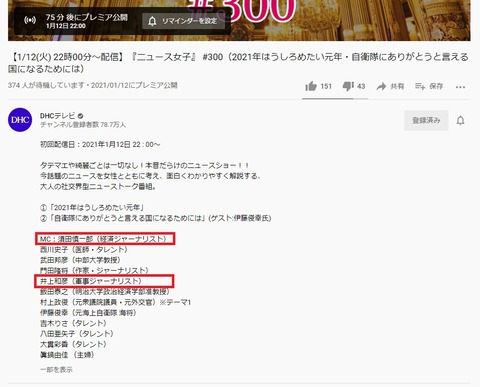Image resolution: width=480 pixels, height=387 pixels.
Task: Click チャンネル登録者数 78.7万人 text
Action: tap(83, 125)
